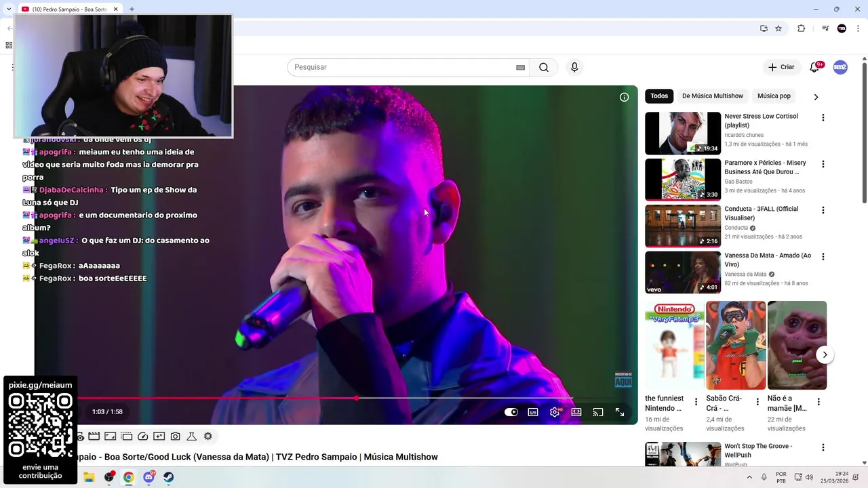Open the playback speed gauge icon

click(x=143, y=436)
